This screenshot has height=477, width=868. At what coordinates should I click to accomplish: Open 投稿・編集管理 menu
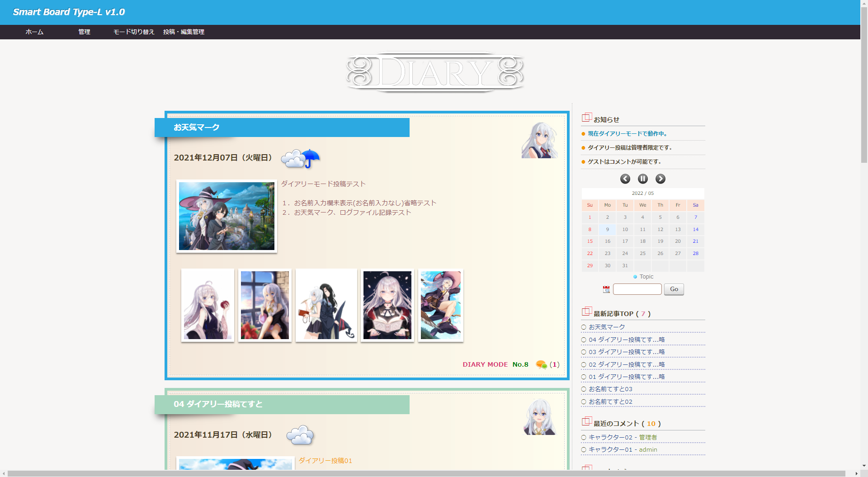184,32
